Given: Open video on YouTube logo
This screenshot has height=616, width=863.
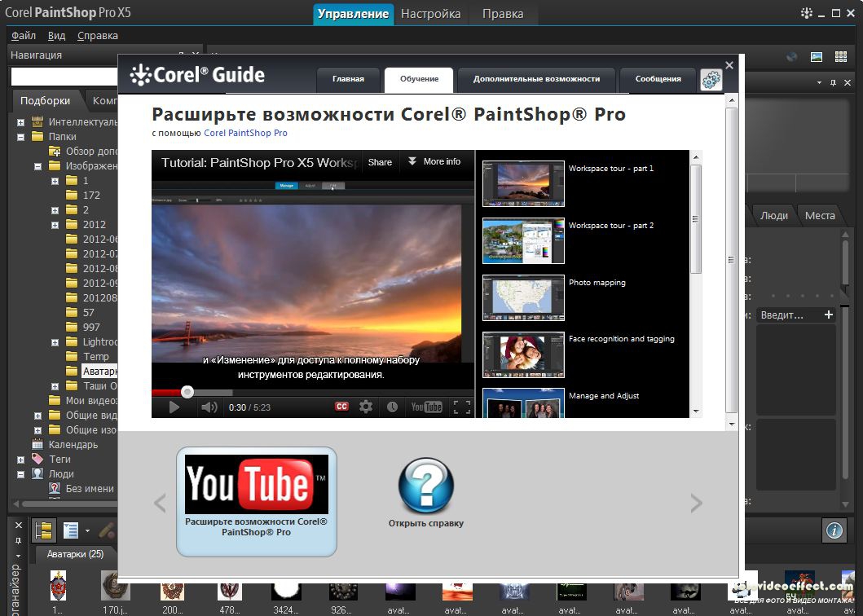Looking at the screenshot, I should pos(426,407).
